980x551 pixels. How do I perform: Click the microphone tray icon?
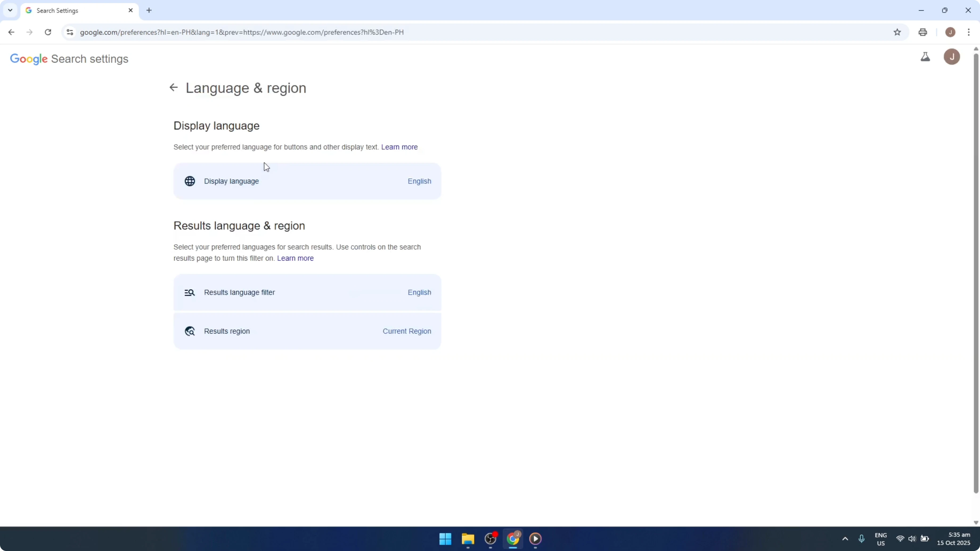(861, 539)
